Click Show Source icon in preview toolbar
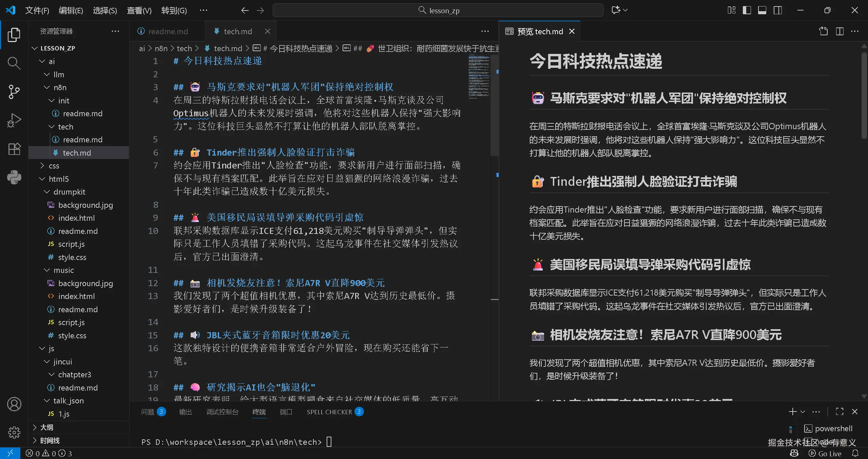This screenshot has width=868, height=459. point(823,31)
